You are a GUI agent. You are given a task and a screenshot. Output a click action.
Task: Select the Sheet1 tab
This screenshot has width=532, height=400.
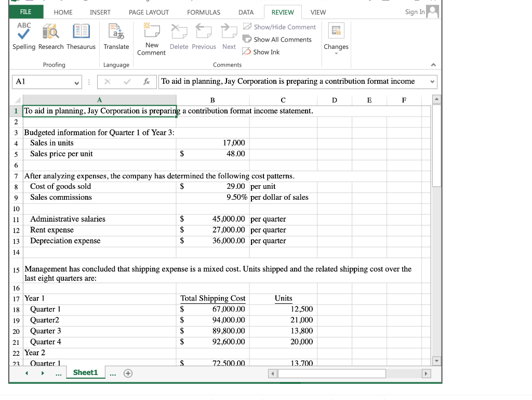pyautogui.click(x=85, y=372)
